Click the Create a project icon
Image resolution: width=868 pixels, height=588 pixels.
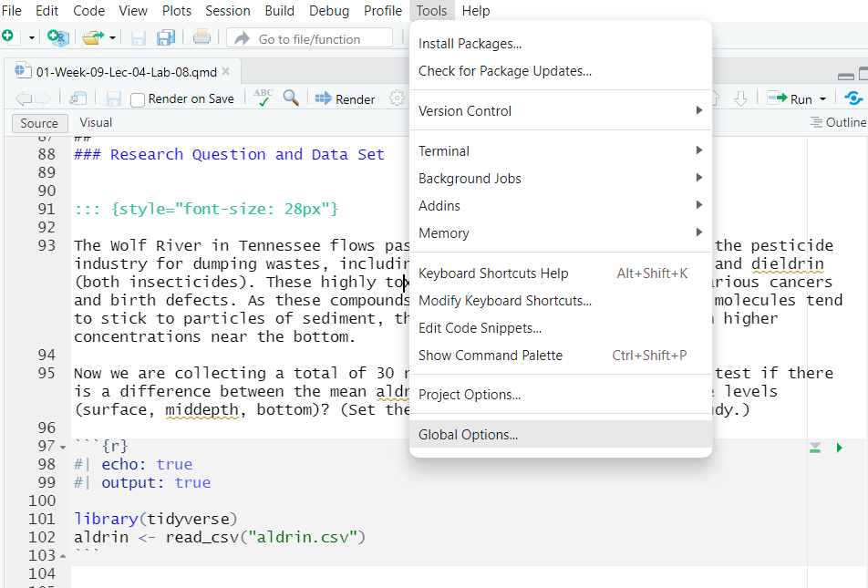tap(58, 37)
